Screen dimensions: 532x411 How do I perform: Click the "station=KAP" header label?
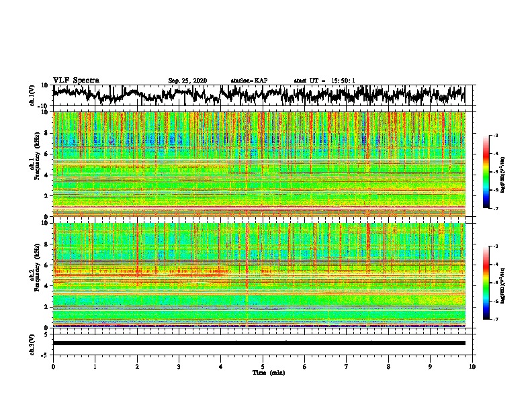(249, 81)
